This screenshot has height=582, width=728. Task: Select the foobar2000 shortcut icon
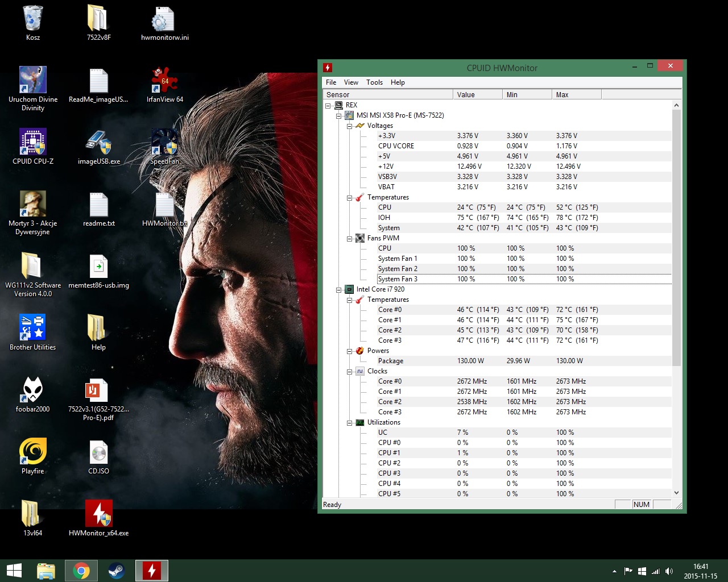tap(32, 390)
